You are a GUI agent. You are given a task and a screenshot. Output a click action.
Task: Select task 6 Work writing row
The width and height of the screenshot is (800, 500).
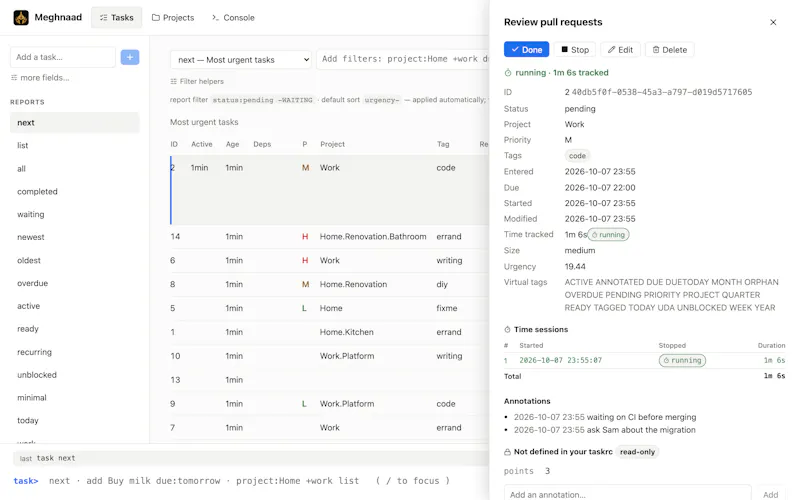pos(330,260)
